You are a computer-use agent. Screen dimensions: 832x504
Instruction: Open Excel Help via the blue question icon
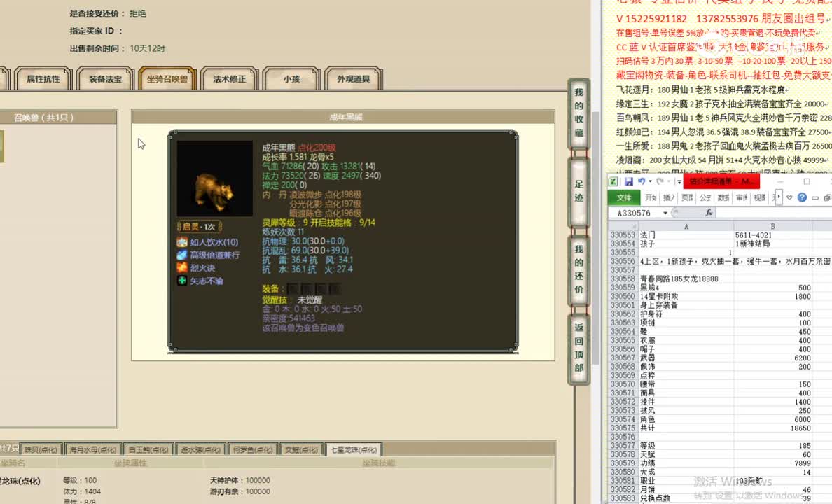800,197
